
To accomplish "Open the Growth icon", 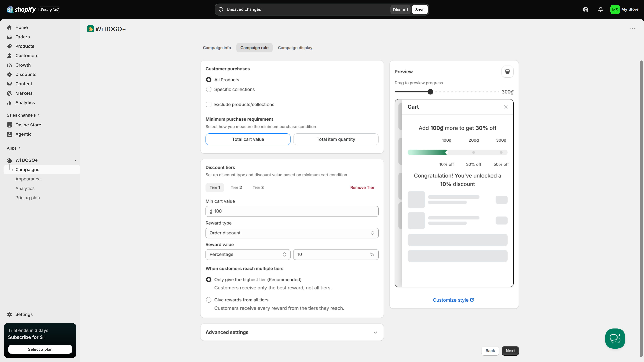I will (10, 65).
